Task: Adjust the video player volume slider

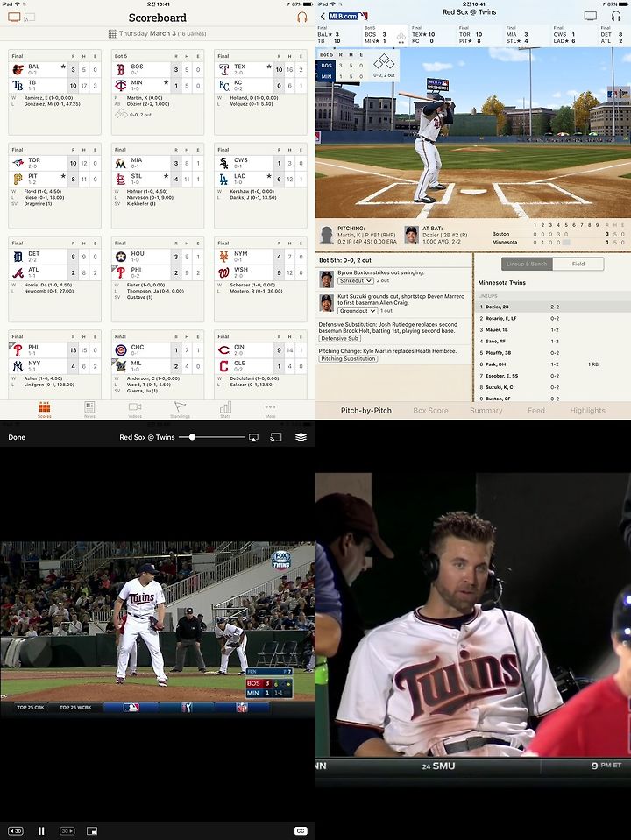Action: [212, 437]
